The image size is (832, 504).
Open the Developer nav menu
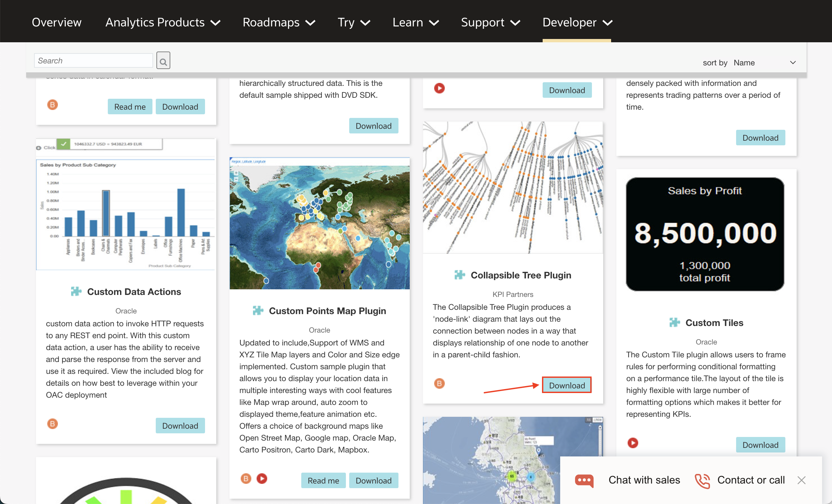(577, 22)
